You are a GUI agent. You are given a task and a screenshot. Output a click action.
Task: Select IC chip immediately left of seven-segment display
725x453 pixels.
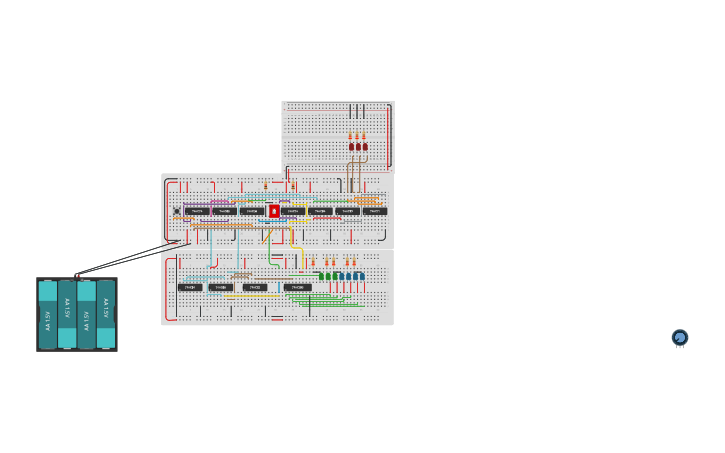point(252,211)
